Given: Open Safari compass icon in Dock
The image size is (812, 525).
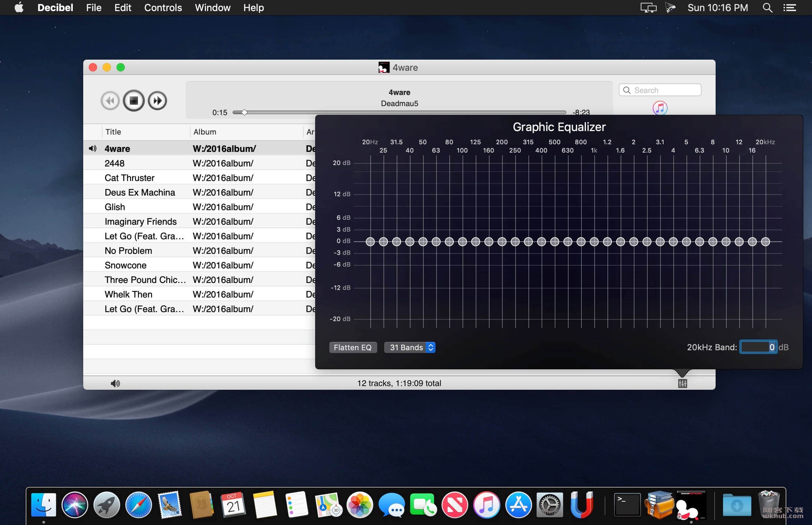Looking at the screenshot, I should (138, 505).
